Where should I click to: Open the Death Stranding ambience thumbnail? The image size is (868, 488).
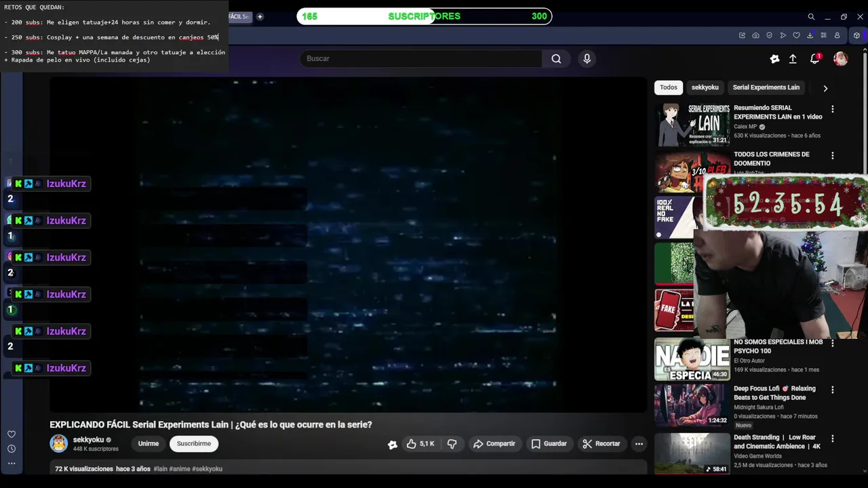[692, 453]
